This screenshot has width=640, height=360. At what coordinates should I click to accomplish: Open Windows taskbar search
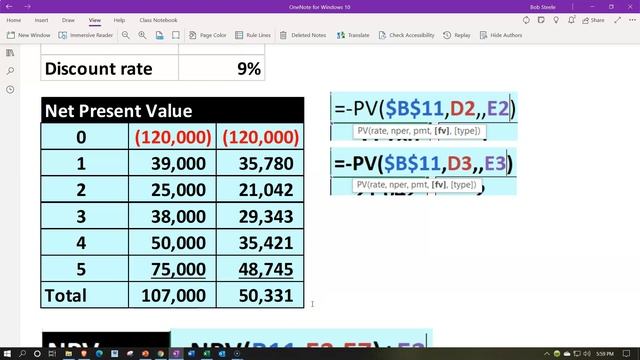coord(22,353)
